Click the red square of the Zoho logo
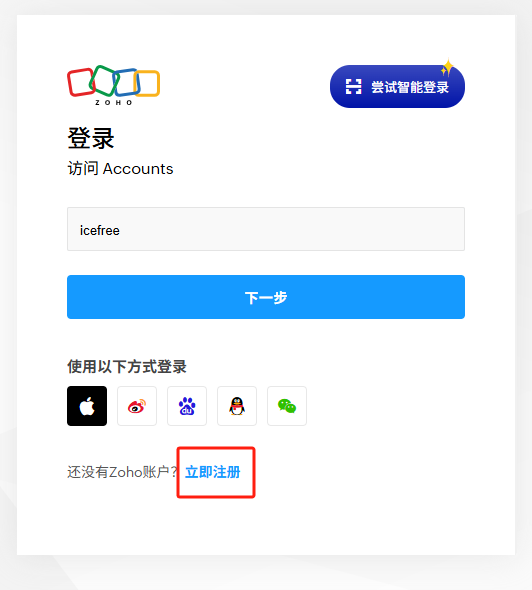The height and width of the screenshot is (590, 532). 81,82
